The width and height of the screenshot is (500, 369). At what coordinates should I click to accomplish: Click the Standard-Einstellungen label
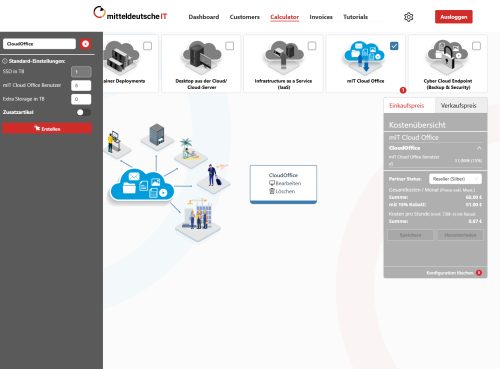[x=37, y=61]
